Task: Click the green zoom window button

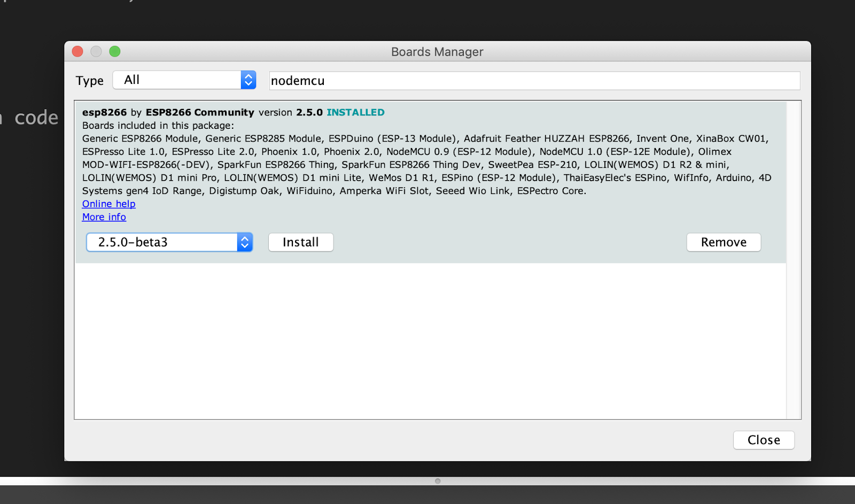Action: (x=115, y=51)
